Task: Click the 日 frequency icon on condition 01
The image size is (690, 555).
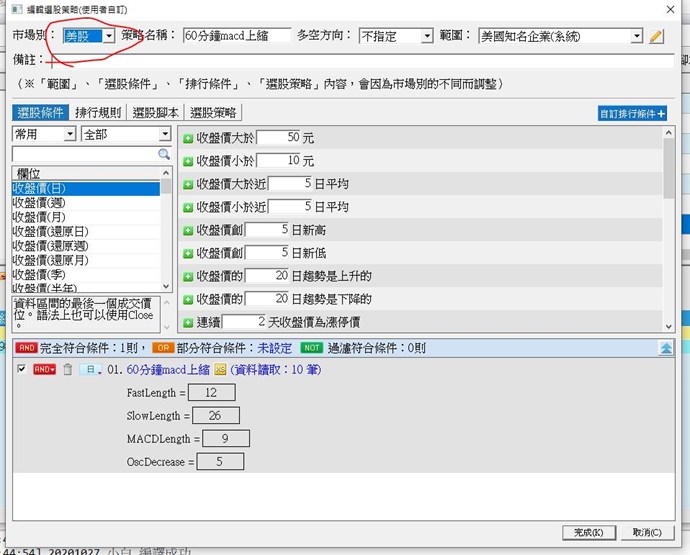Action: [x=89, y=370]
